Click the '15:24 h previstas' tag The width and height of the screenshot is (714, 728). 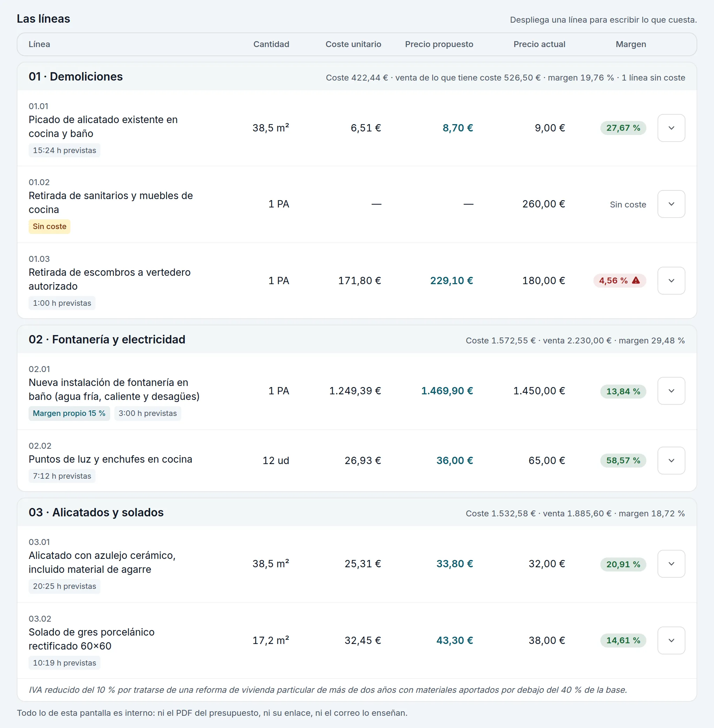coord(64,150)
